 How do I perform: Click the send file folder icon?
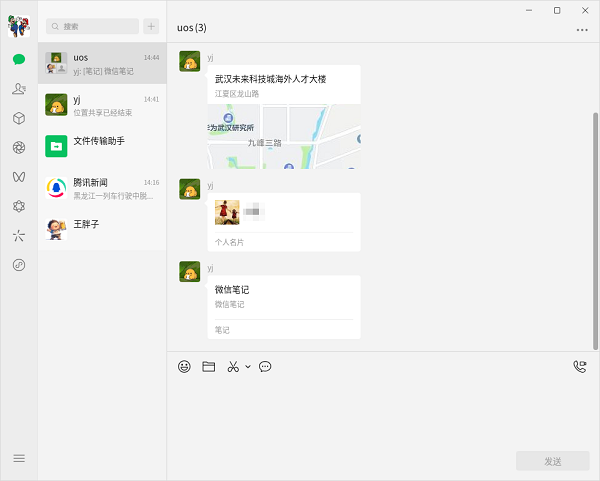pos(209,367)
